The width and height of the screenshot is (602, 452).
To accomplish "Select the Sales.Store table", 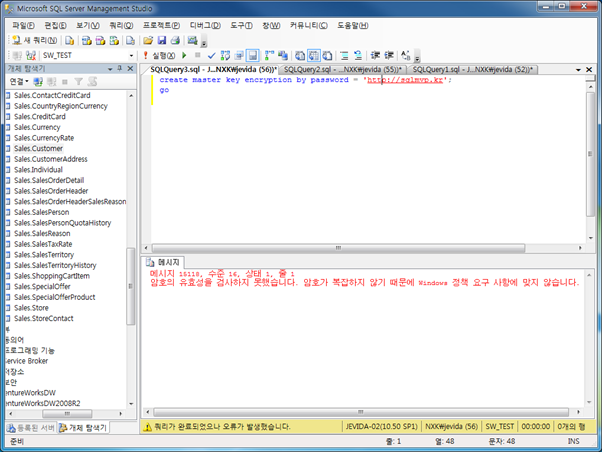I will click(31, 308).
